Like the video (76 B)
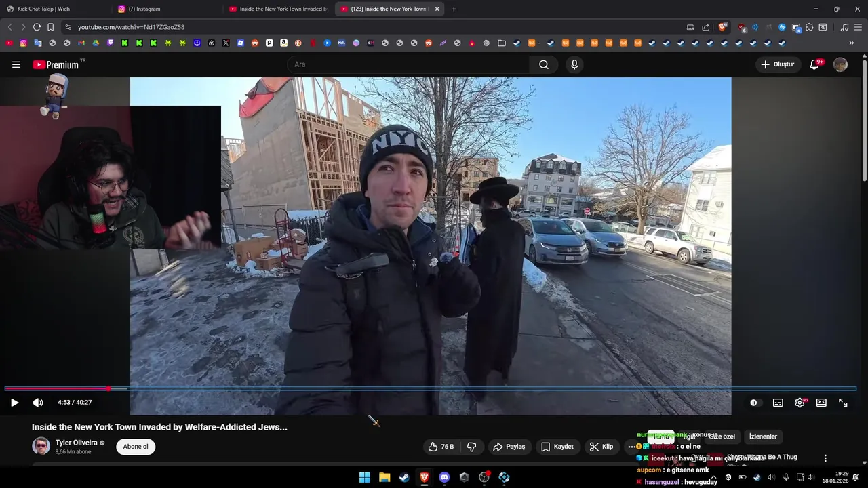868x488 pixels. coord(440,447)
